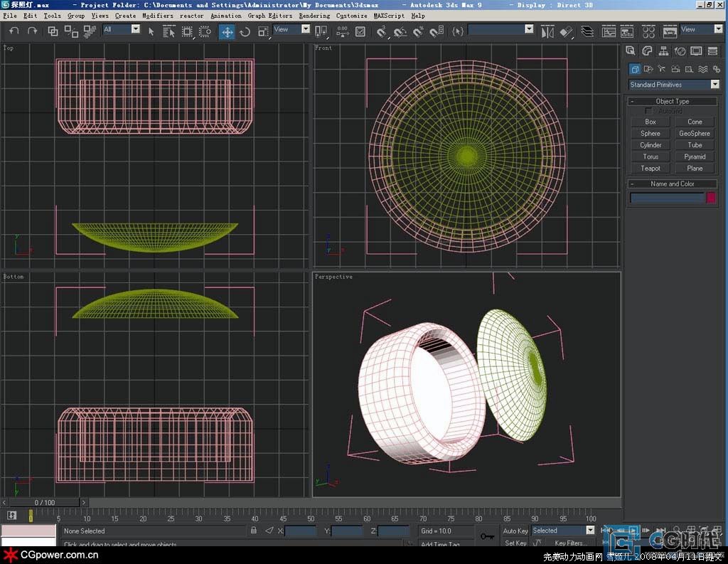Open the Animation menu
728x564 pixels.
click(x=225, y=16)
